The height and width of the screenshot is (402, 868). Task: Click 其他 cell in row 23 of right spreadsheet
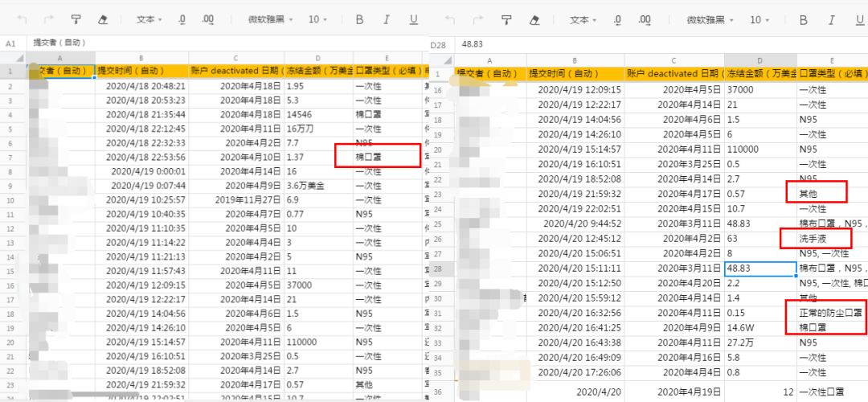click(x=832, y=194)
